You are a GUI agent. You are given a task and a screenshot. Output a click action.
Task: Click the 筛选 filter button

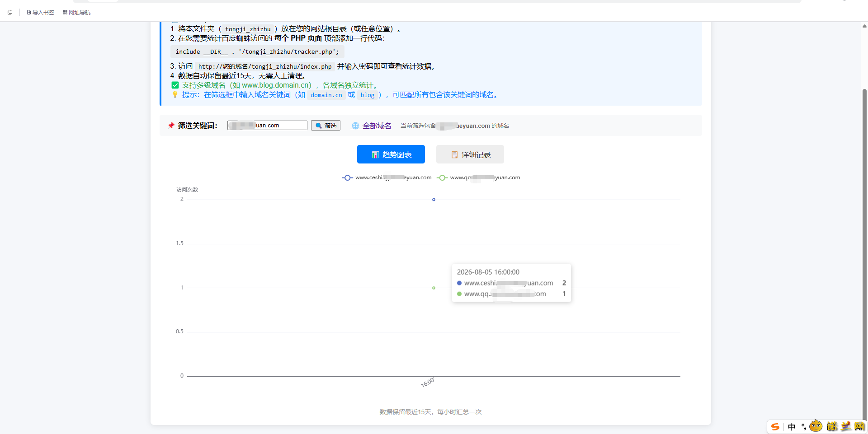point(325,126)
